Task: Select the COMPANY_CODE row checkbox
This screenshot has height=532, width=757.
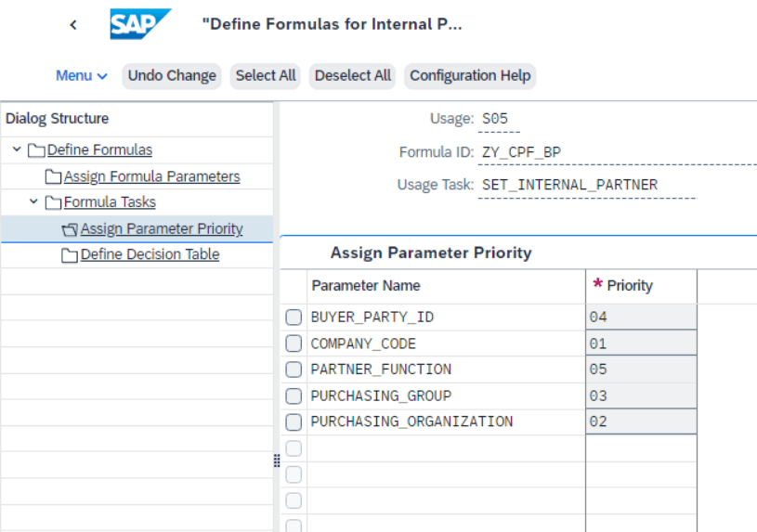Action: 294,344
